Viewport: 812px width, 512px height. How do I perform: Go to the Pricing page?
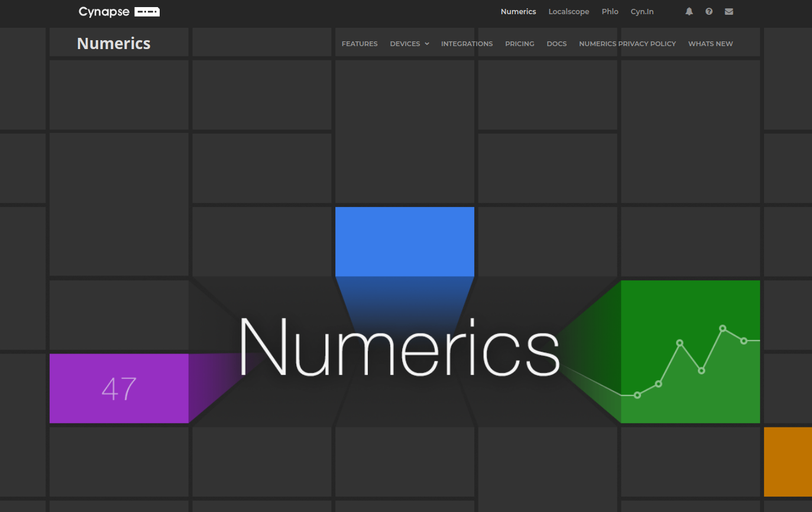(519, 44)
